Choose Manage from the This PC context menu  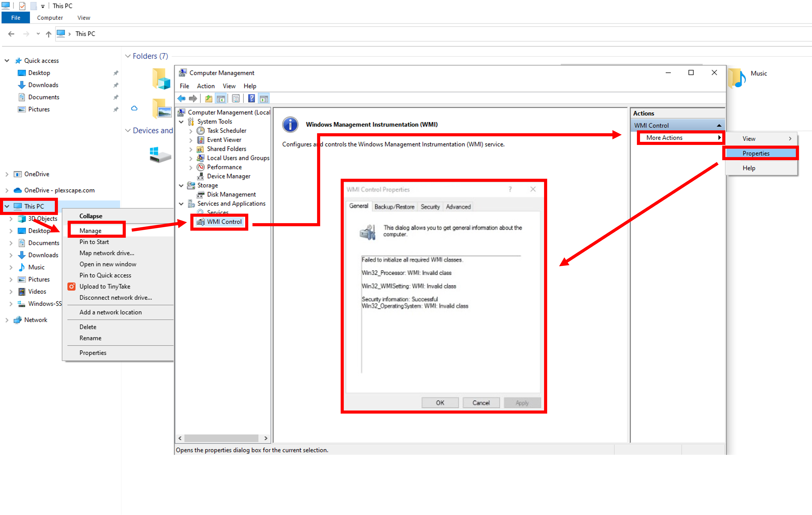point(90,230)
